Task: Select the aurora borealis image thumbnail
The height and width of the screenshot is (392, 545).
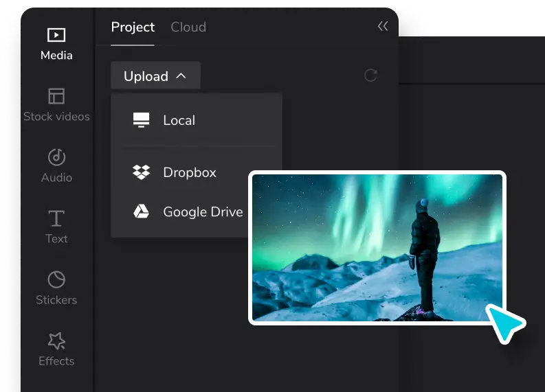Action: [377, 247]
